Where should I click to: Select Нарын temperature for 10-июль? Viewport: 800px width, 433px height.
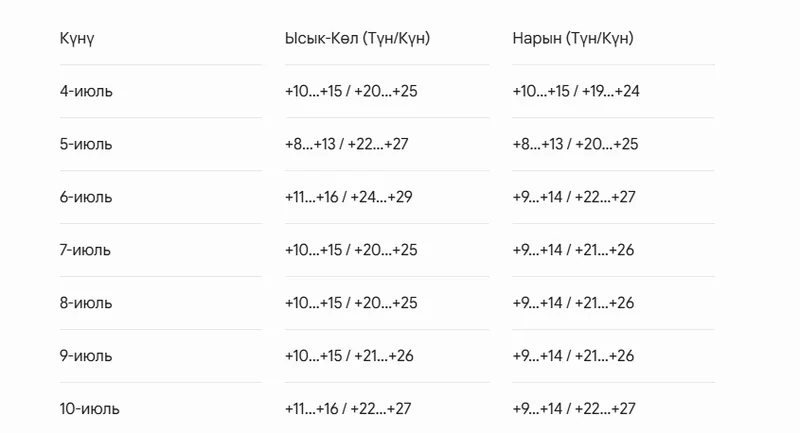point(574,409)
